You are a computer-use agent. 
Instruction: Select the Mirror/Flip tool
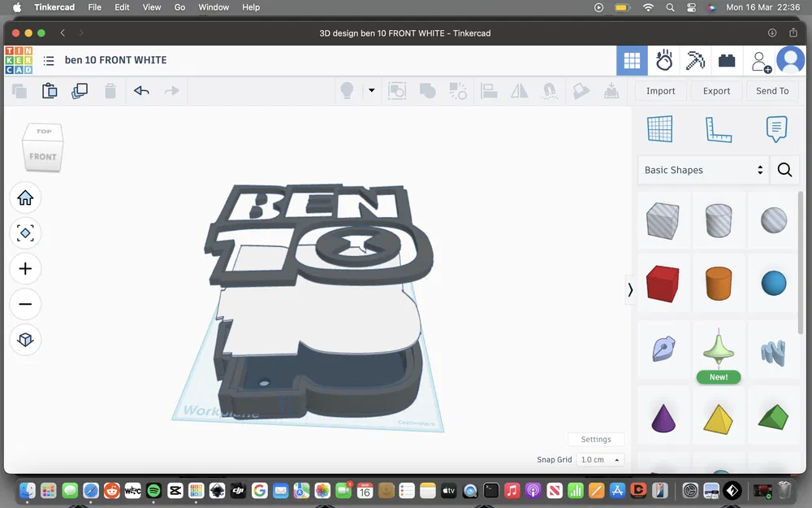tap(520, 91)
